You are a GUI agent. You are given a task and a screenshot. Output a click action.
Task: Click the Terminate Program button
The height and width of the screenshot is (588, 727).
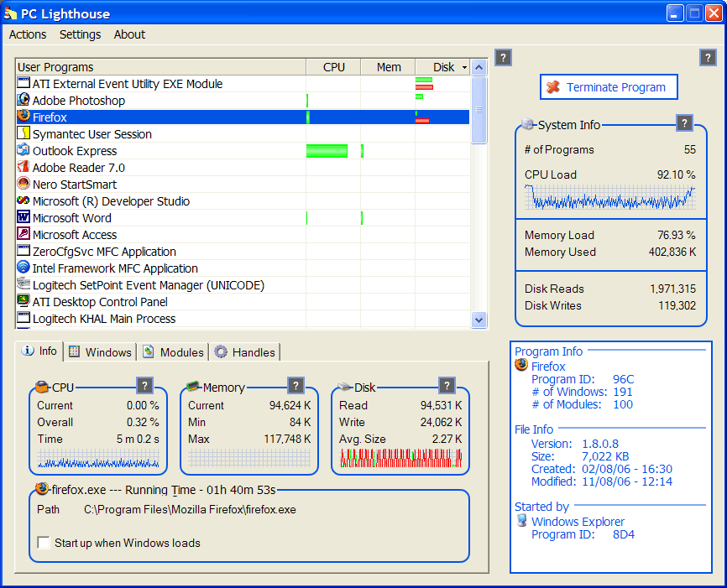coord(609,87)
